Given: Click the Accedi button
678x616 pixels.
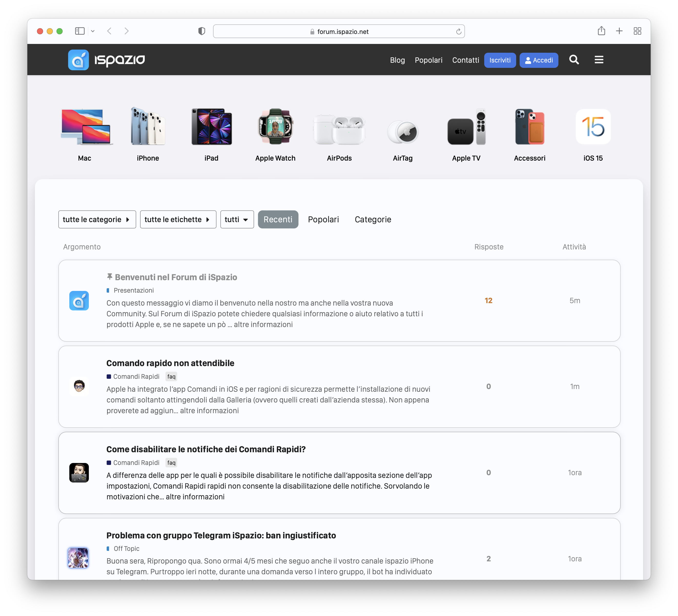Looking at the screenshot, I should point(538,60).
